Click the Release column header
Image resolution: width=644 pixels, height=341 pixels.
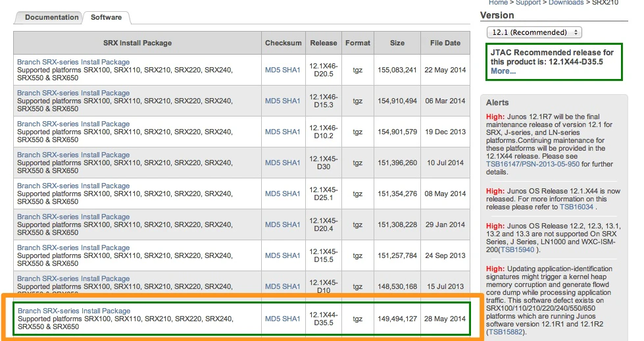coord(324,43)
